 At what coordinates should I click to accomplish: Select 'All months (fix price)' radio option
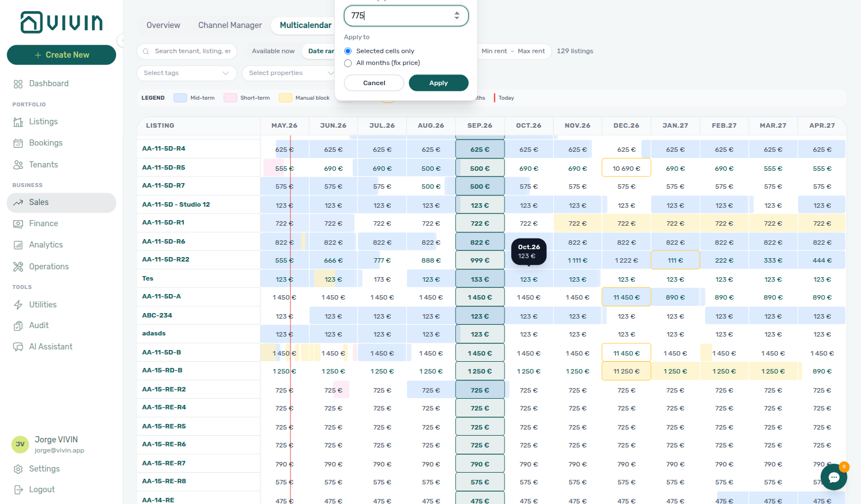pyautogui.click(x=348, y=63)
